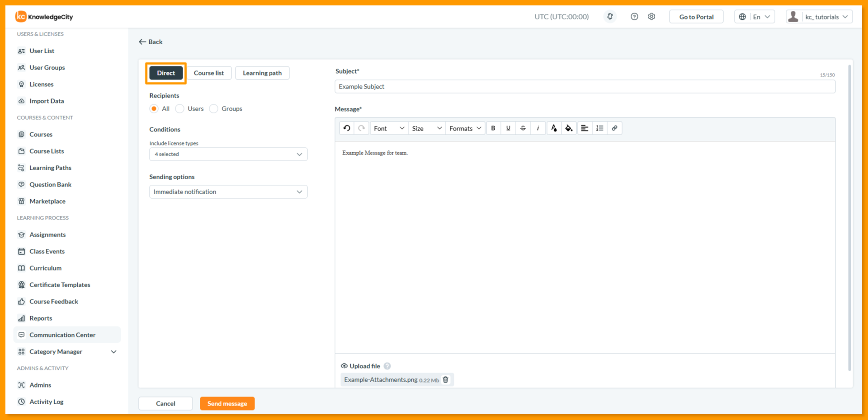
Task: Open the help icon in top bar
Action: (634, 17)
